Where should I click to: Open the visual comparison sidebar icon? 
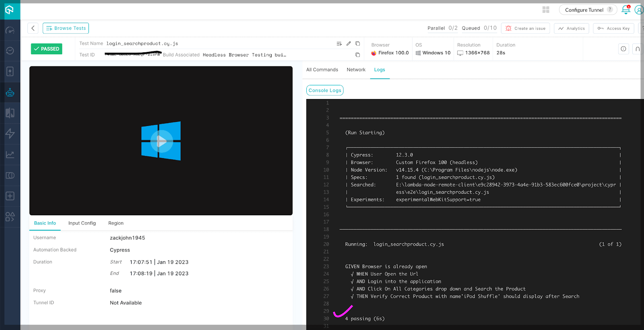point(10,113)
